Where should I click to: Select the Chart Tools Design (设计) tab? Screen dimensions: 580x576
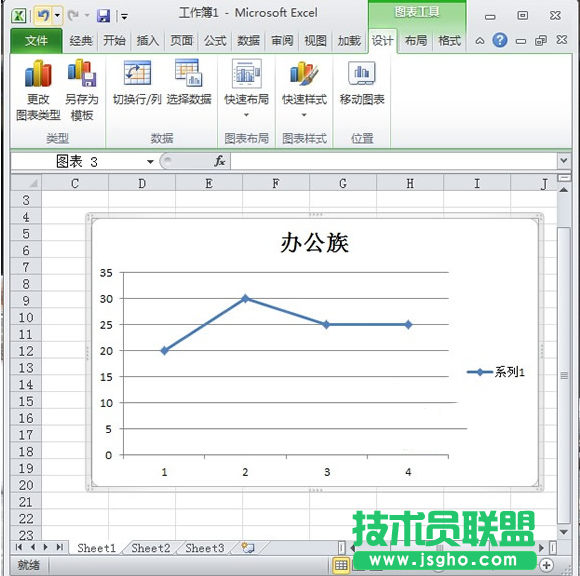(x=382, y=41)
